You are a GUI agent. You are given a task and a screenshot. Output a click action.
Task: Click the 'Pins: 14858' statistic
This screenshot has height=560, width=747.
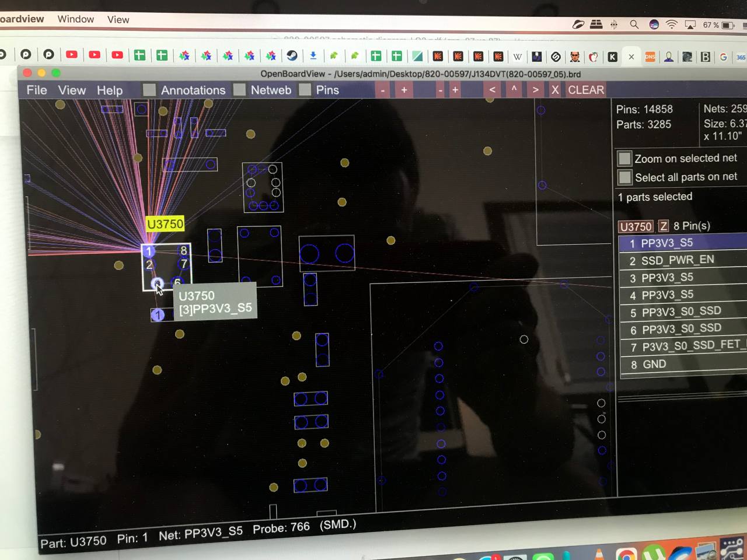point(644,109)
